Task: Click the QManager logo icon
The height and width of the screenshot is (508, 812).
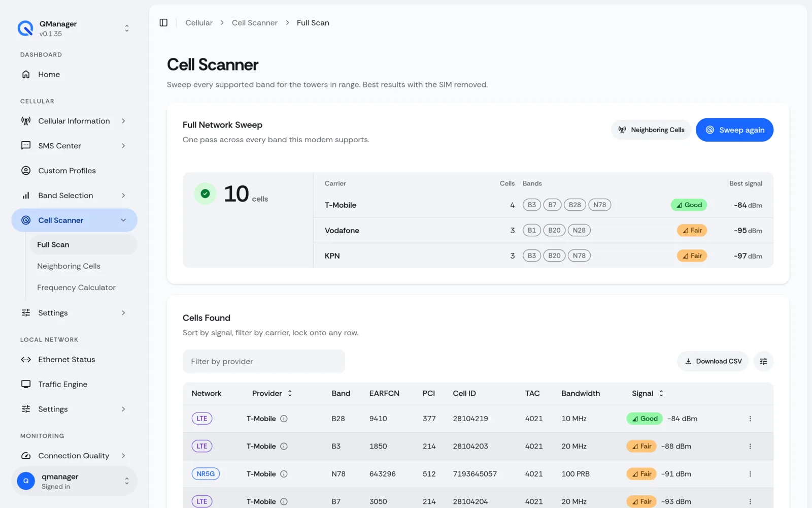Action: pyautogui.click(x=25, y=28)
